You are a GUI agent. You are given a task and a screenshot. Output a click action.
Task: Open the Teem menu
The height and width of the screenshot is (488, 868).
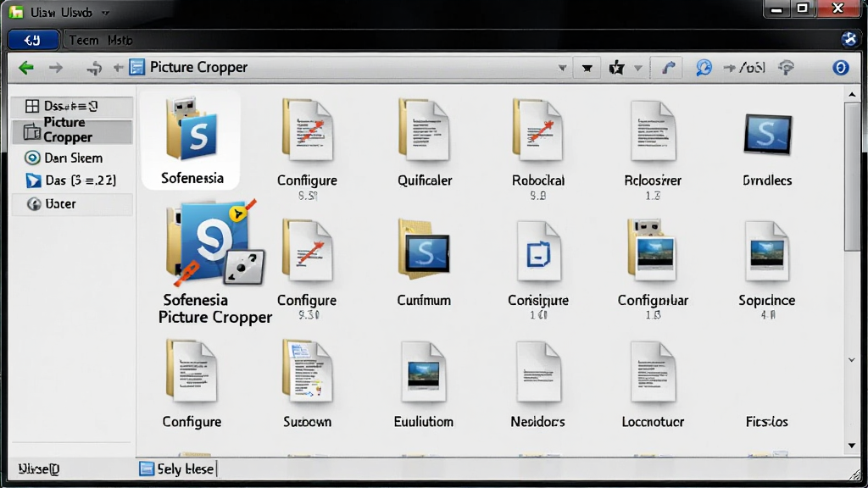[84, 41]
